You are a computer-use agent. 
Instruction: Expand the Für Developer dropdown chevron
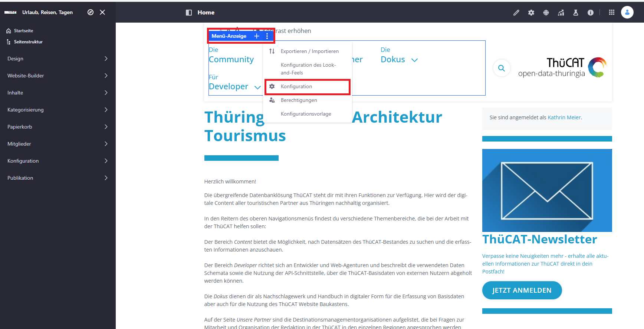click(257, 87)
